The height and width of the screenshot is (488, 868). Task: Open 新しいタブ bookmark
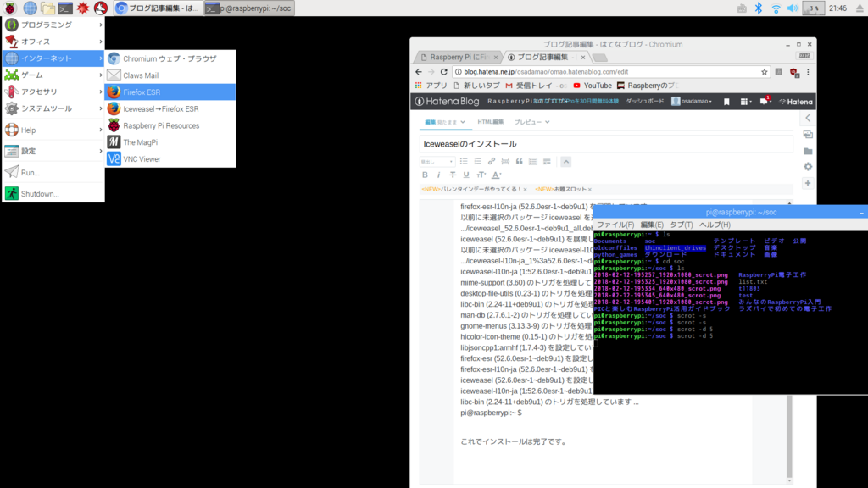tap(476, 86)
